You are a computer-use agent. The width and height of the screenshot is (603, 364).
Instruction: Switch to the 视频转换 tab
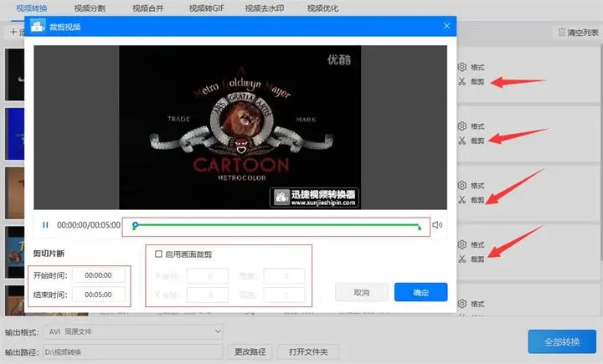tap(32, 8)
